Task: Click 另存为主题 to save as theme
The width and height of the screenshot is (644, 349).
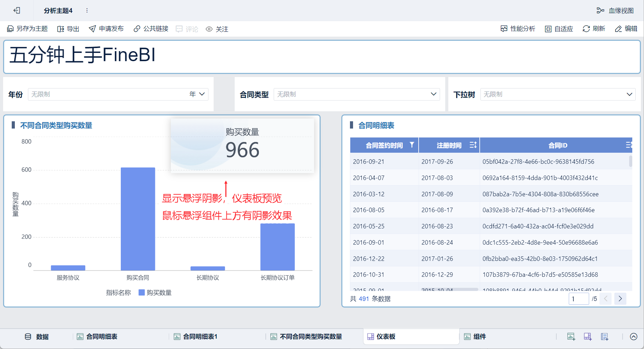Action: [28, 29]
